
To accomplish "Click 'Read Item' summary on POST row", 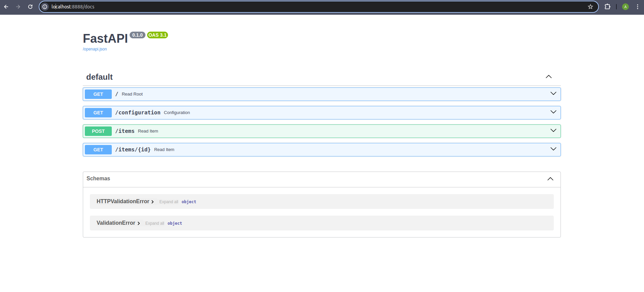I will pos(148,131).
